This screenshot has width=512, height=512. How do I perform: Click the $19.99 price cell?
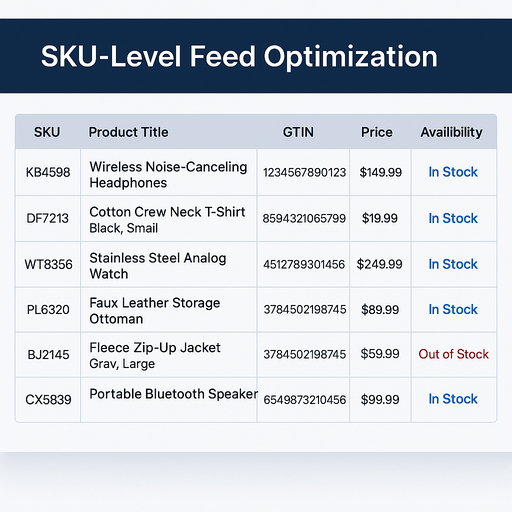(380, 218)
